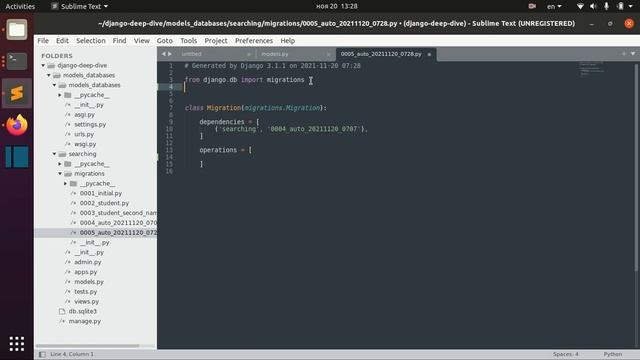Click the unsaved dot on the 0005_auto tab
This screenshot has height=360, width=640.
(429, 54)
